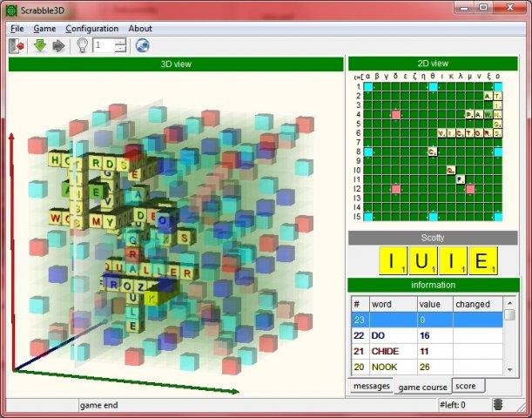Click the value 16 in the DO row
This screenshot has height=418, width=532.
pos(424,335)
